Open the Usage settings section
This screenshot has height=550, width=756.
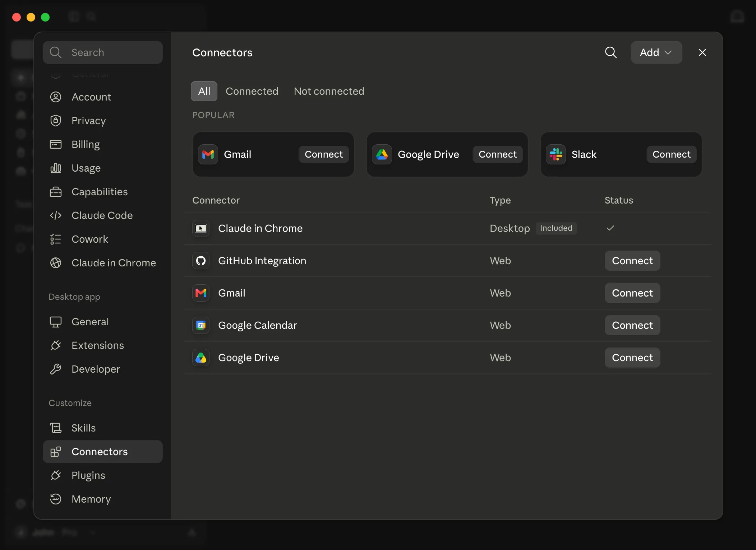point(103,168)
